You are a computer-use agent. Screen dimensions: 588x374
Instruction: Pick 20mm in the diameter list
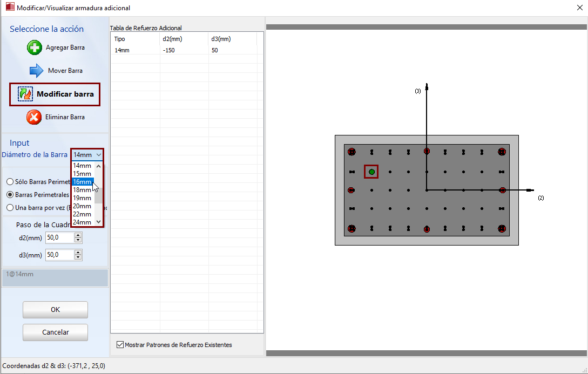[82, 206]
